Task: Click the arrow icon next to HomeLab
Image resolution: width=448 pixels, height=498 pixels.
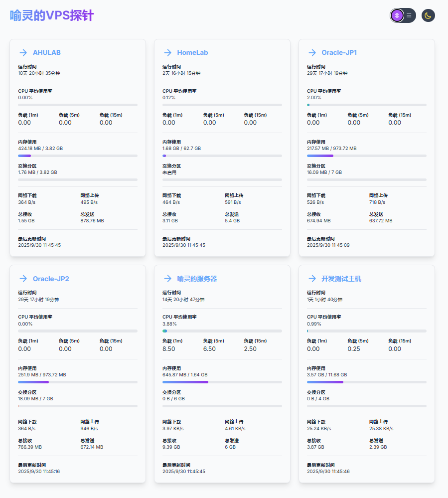Action: coord(167,52)
